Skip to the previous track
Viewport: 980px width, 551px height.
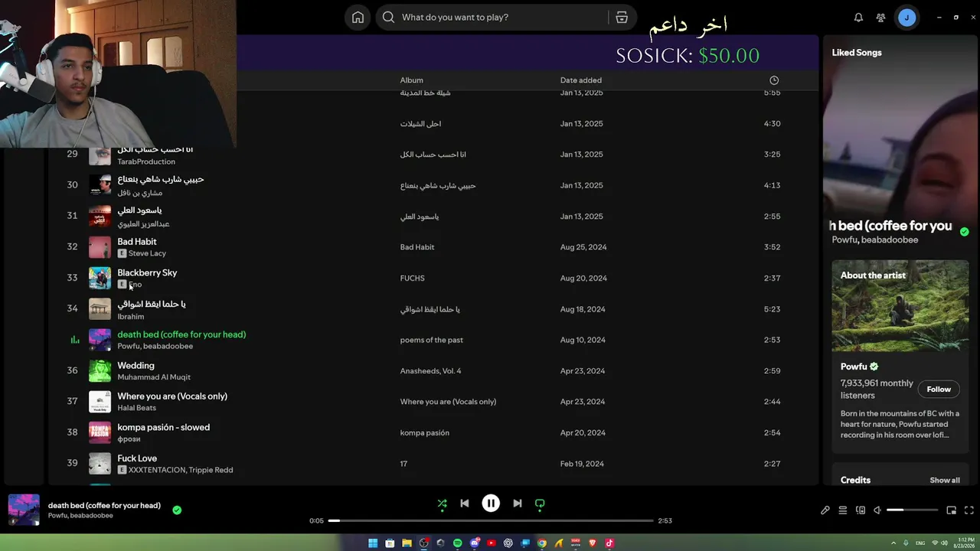[x=464, y=504]
